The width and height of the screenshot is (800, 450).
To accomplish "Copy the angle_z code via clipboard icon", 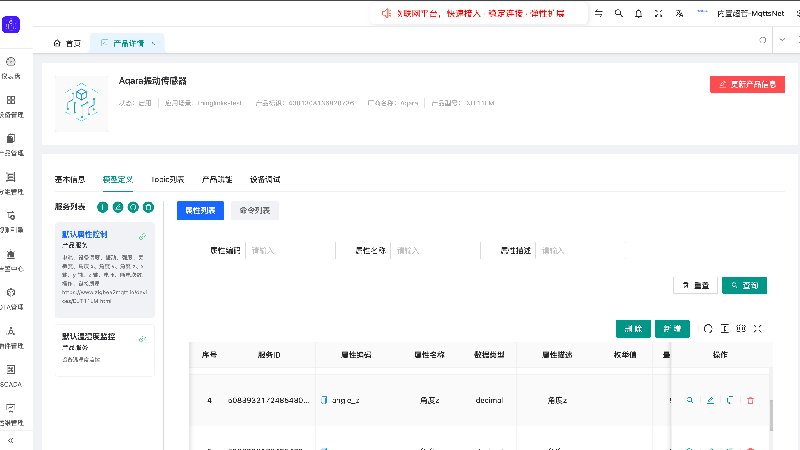I will click(x=324, y=401).
